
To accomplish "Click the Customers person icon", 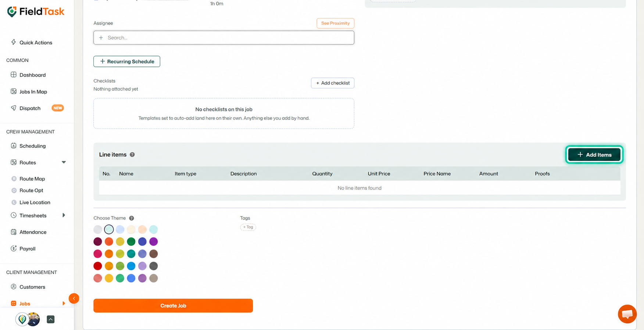I will (x=14, y=287).
